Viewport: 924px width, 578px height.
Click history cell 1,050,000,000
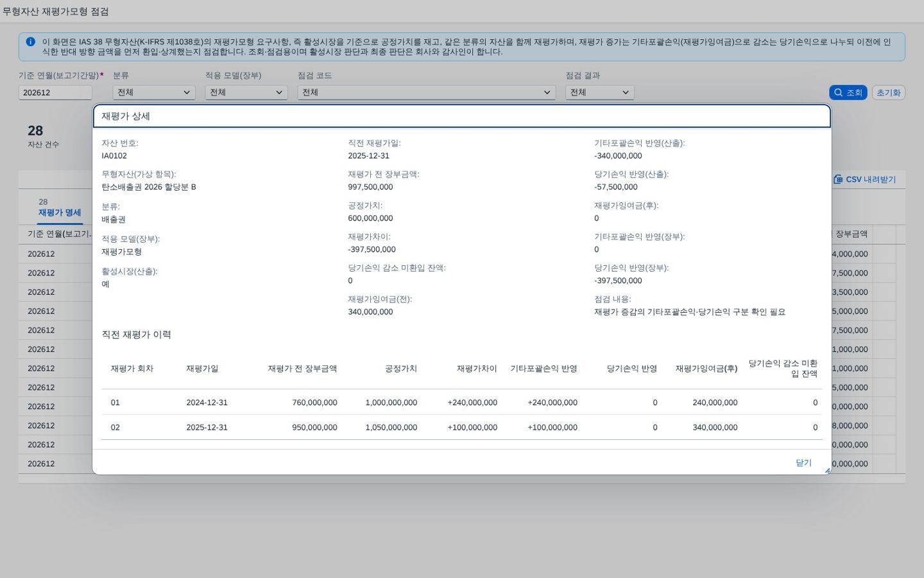coord(391,427)
